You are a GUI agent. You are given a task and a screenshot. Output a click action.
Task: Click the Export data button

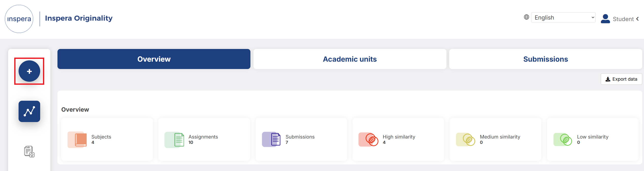(x=621, y=79)
